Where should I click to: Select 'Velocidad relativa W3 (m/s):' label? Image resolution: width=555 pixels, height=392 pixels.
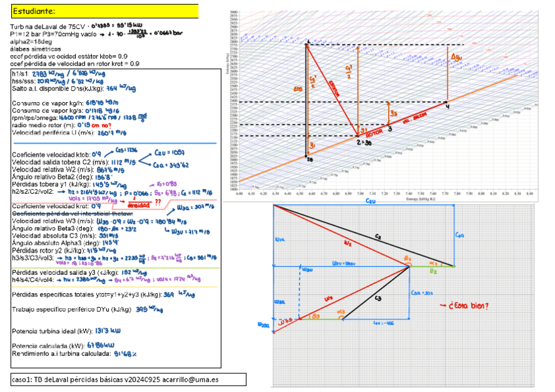point(53,221)
